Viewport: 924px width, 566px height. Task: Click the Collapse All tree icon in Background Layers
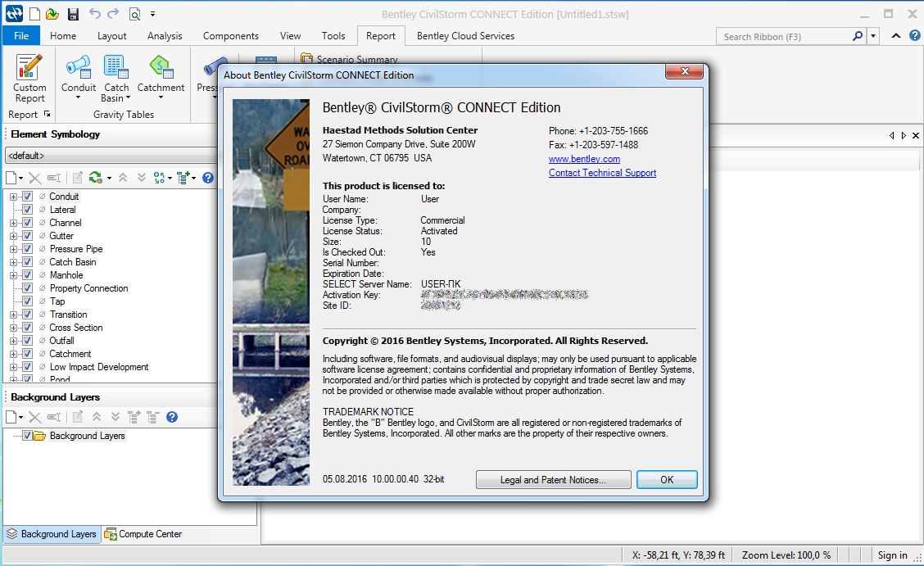tap(153, 417)
